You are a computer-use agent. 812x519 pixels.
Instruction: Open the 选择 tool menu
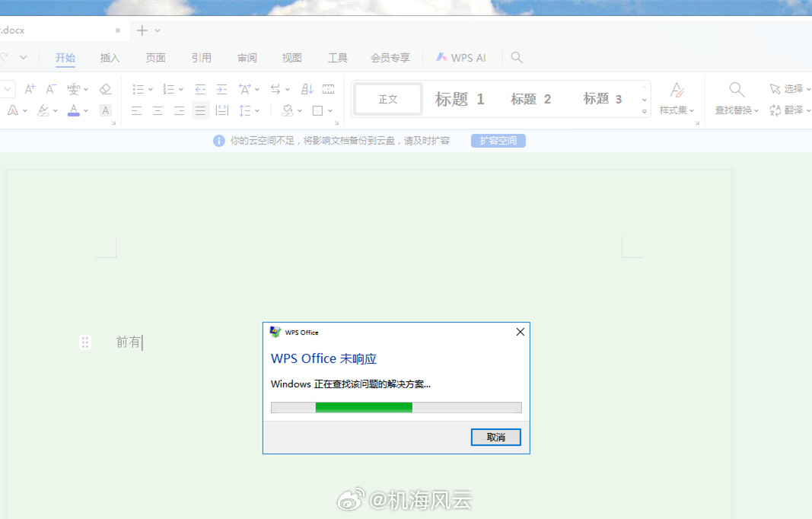[x=790, y=89]
